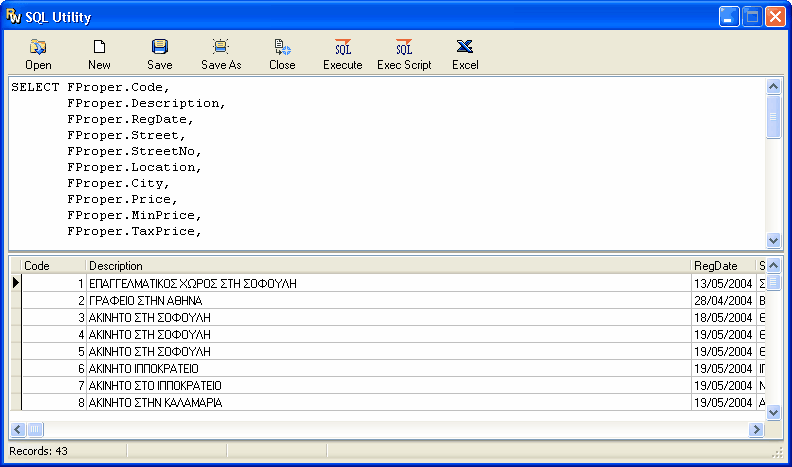
Task: Select cell 'ΕΠΑΓΓΕΛΜΑΤΙΚΟΣ ΧΩΡΟΣ ΣΤΗ ΣΟΦΟΥΛΗ'
Action: coord(388,284)
